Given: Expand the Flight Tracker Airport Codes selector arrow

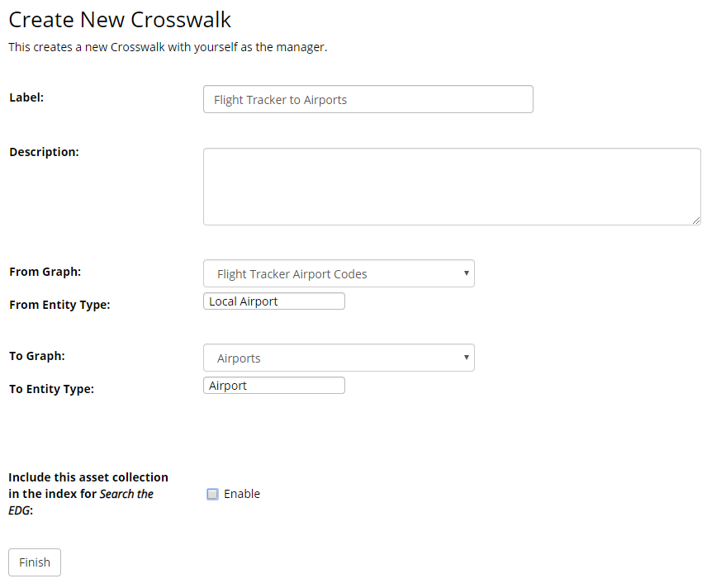Looking at the screenshot, I should pos(467,273).
